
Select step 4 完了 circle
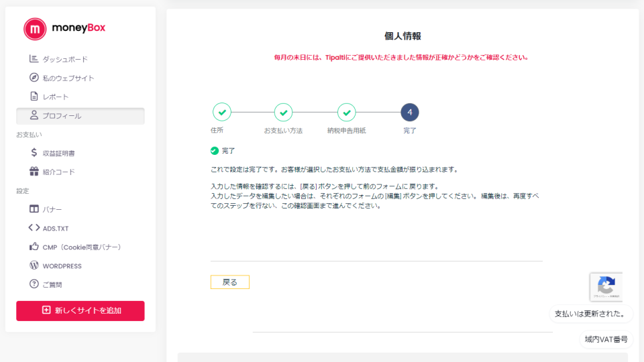click(409, 112)
